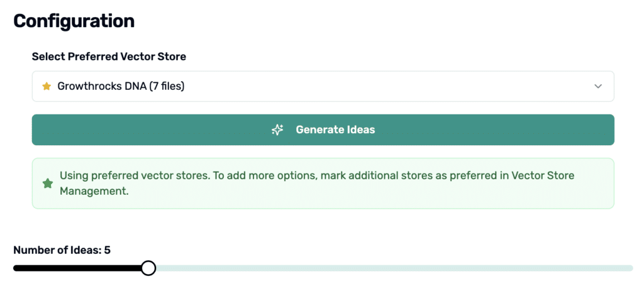Click far left start of ideas slider
644x286 pixels.
[x=16, y=268]
